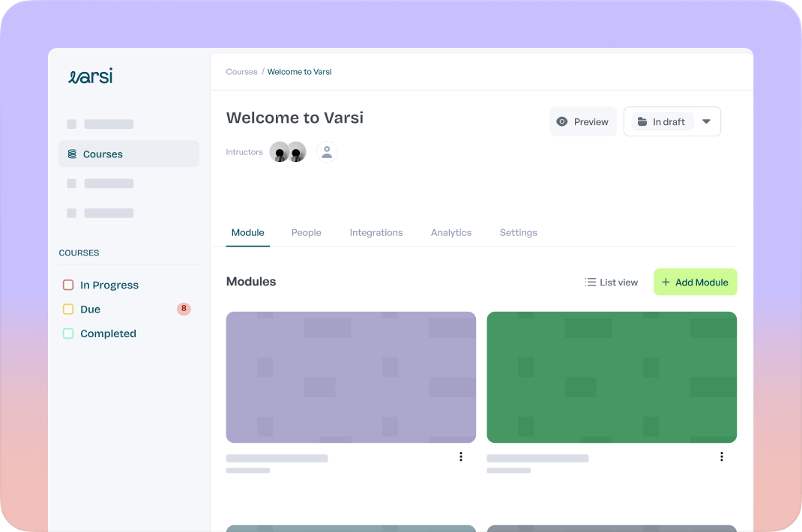Click the red Due count badge
Viewport: 802px width, 532px height.
coord(184,309)
